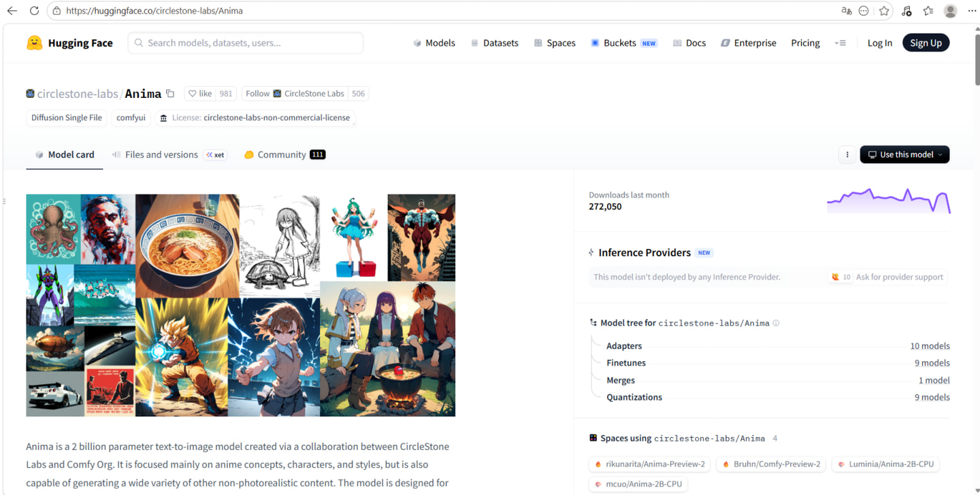
Task: Select the comfyui tag
Action: pyautogui.click(x=131, y=118)
